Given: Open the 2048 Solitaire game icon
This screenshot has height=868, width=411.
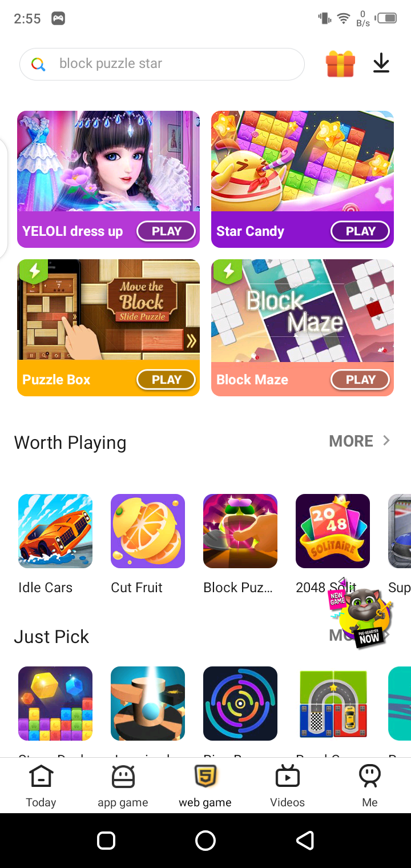Looking at the screenshot, I should [x=333, y=531].
